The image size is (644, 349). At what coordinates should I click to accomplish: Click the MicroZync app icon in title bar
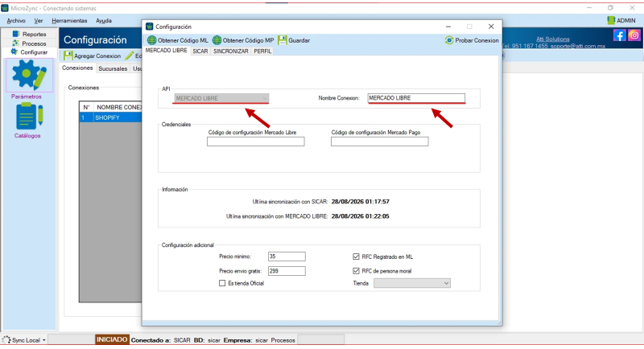point(5,8)
